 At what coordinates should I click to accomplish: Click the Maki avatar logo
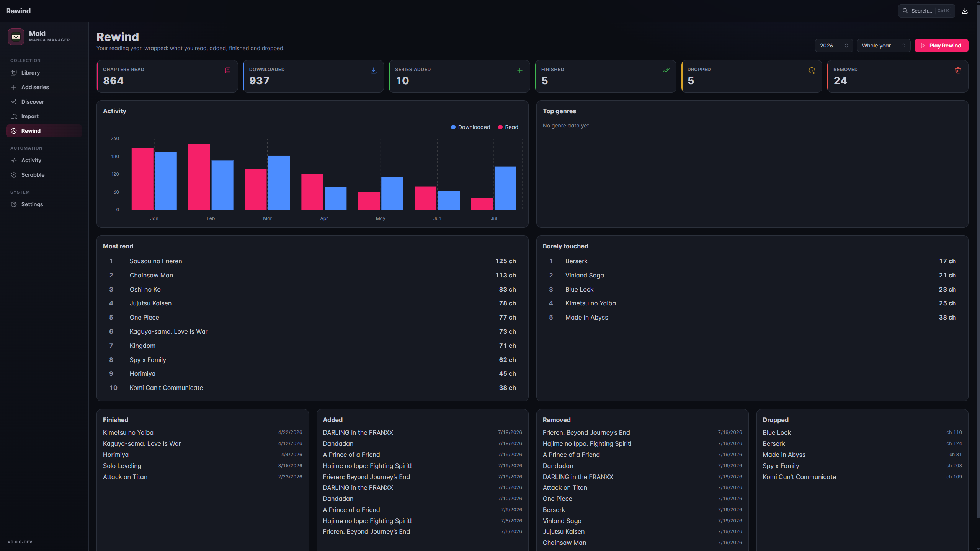[x=16, y=37]
